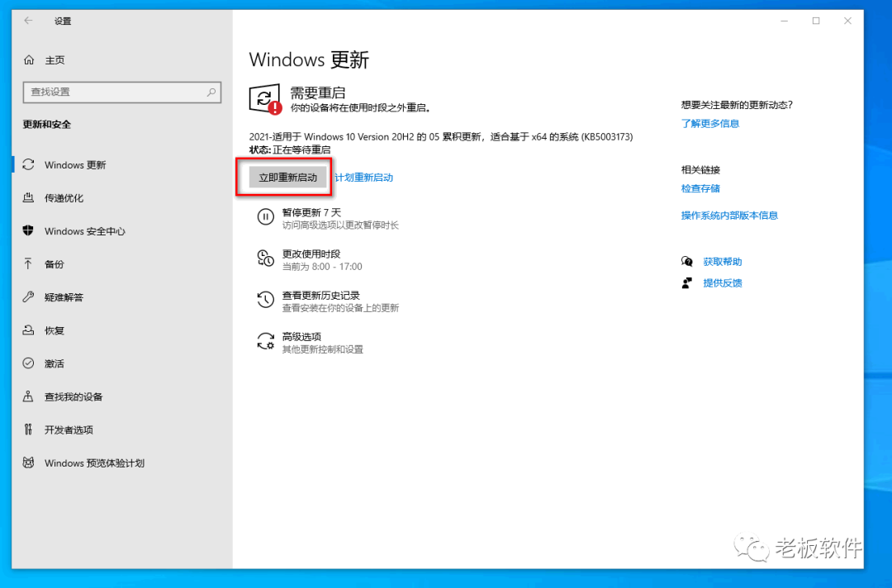Screen dimensions: 892x588
Task: Click the 当前为 8:00 - 17:00 text
Action: click(x=322, y=266)
